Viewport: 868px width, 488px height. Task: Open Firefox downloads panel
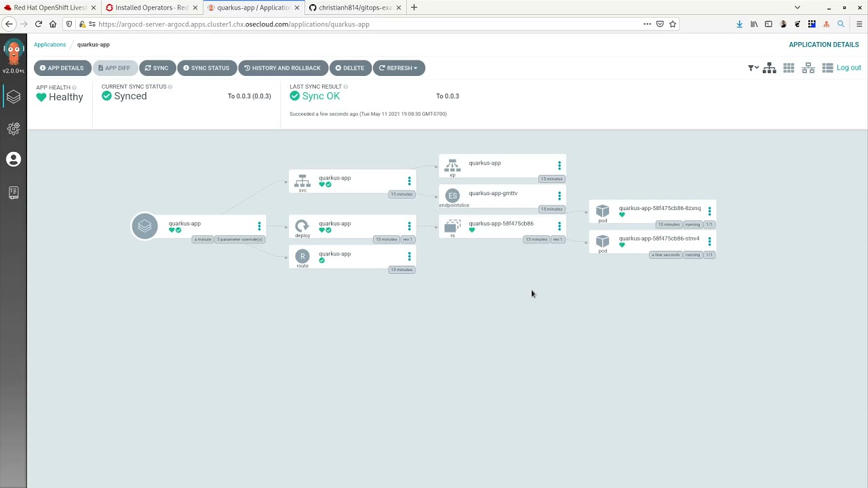pyautogui.click(x=739, y=24)
